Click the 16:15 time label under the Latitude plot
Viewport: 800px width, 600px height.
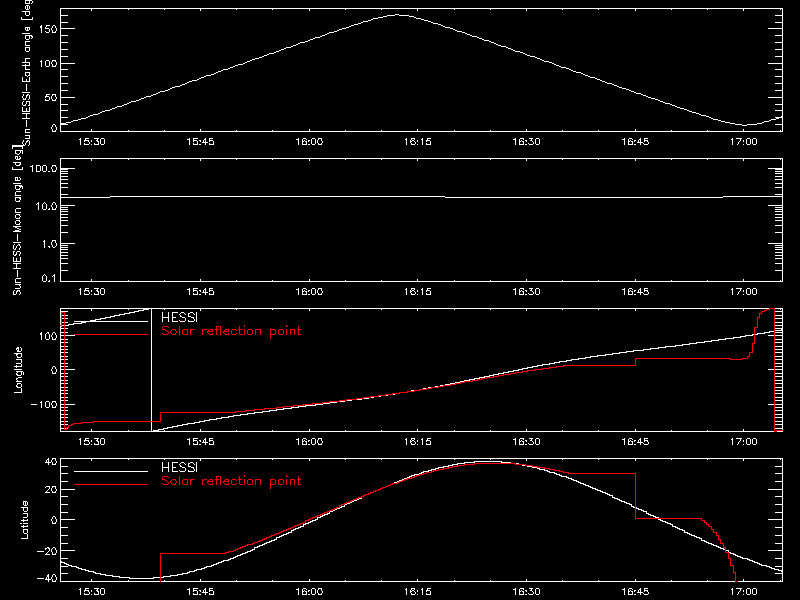(x=418, y=592)
